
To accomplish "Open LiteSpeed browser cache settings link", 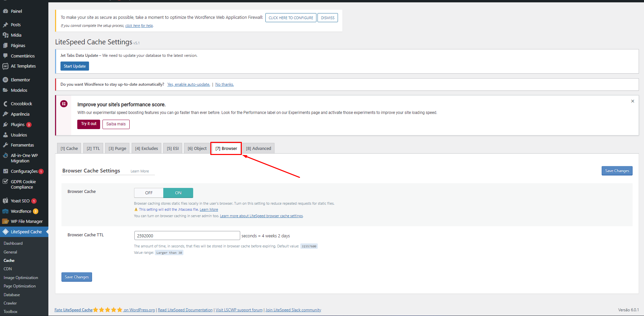I will (261, 216).
